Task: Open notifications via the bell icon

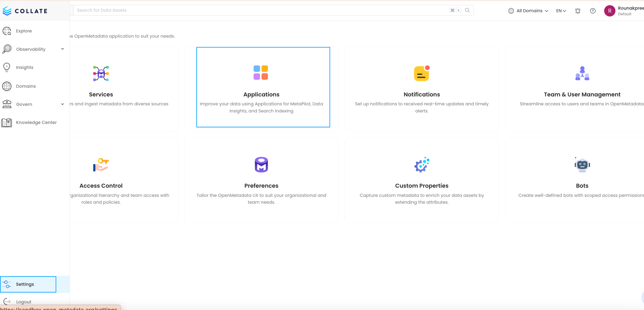Action: [x=578, y=11]
